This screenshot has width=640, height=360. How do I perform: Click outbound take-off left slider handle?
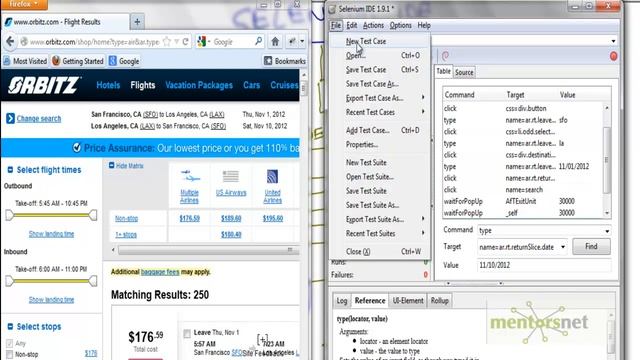coord(9,215)
